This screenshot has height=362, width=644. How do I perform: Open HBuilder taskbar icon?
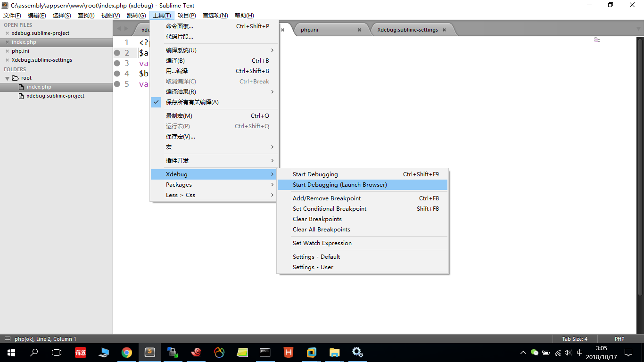point(289,352)
